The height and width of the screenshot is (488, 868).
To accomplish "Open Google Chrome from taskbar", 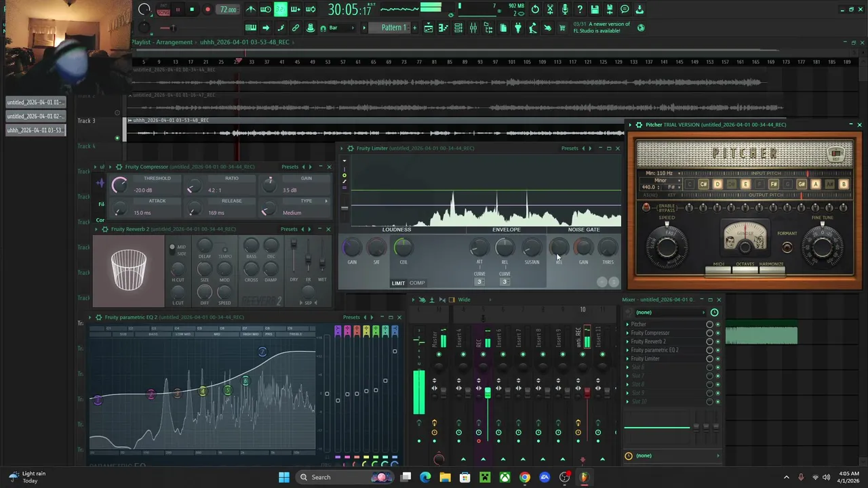I will pyautogui.click(x=524, y=477).
